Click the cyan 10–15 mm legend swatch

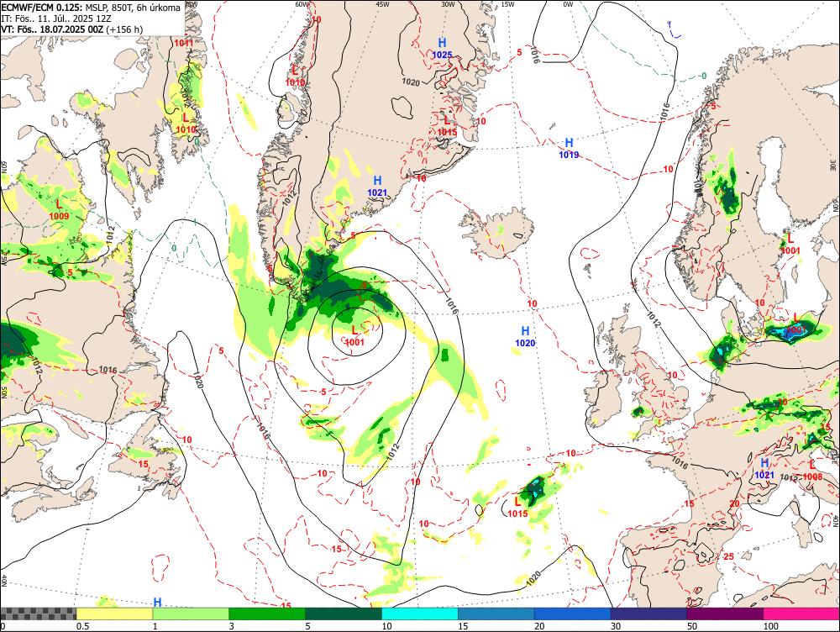tap(420, 614)
